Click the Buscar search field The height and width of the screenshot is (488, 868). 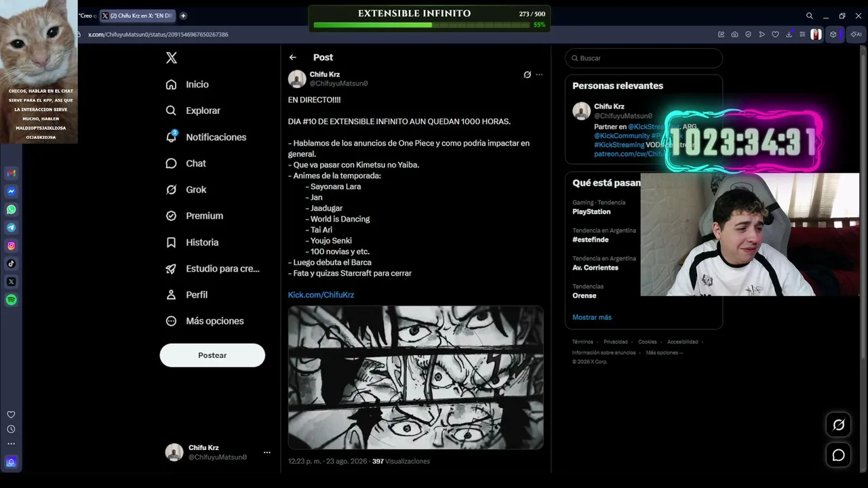pos(644,58)
